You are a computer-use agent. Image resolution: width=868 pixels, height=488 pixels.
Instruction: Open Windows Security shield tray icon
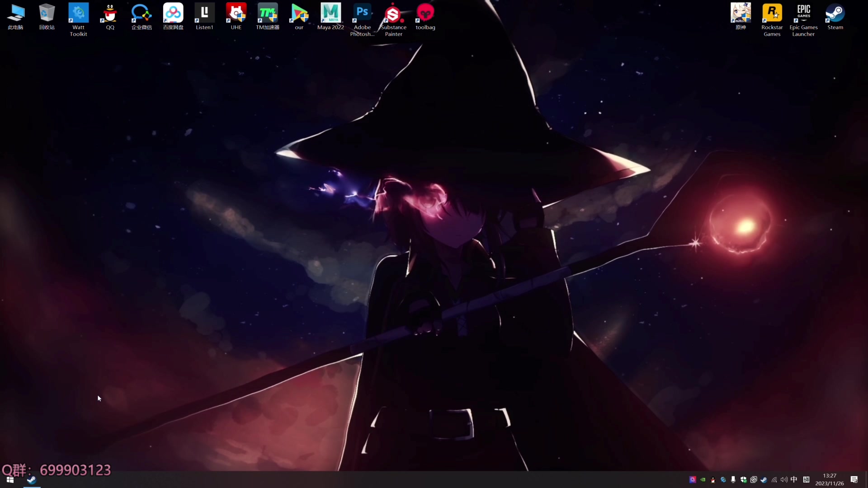tap(743, 480)
